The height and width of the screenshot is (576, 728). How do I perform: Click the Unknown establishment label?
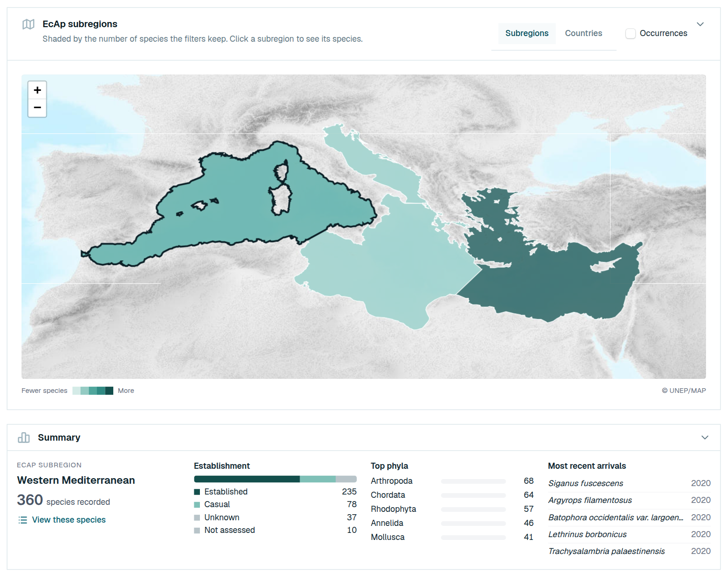tap(221, 517)
